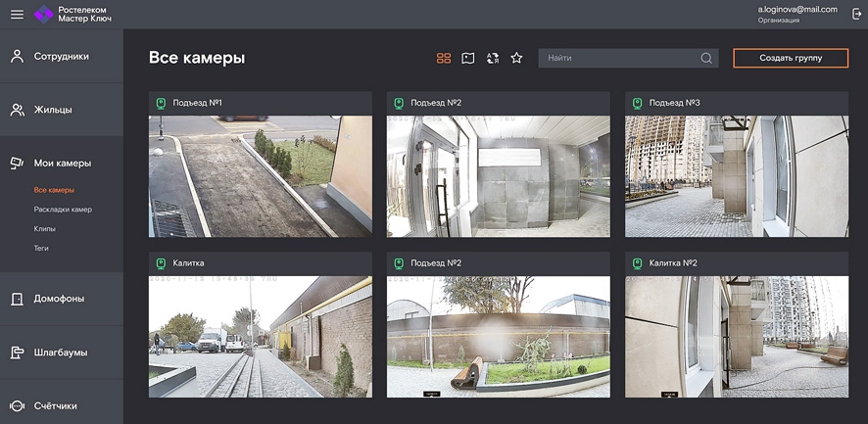Viewport: 868px width, 424px height.
Task: Show favorite cameras with star icon
Action: [x=516, y=59]
